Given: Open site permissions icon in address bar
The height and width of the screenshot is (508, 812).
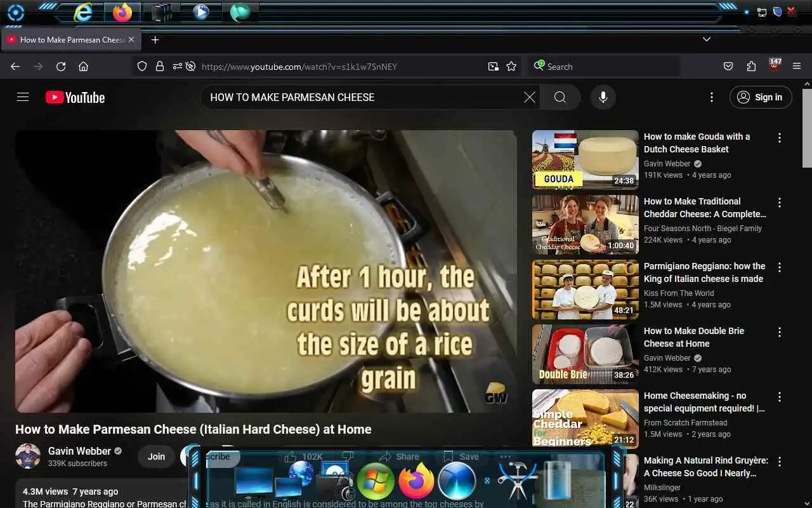Looking at the screenshot, I should [x=176, y=67].
